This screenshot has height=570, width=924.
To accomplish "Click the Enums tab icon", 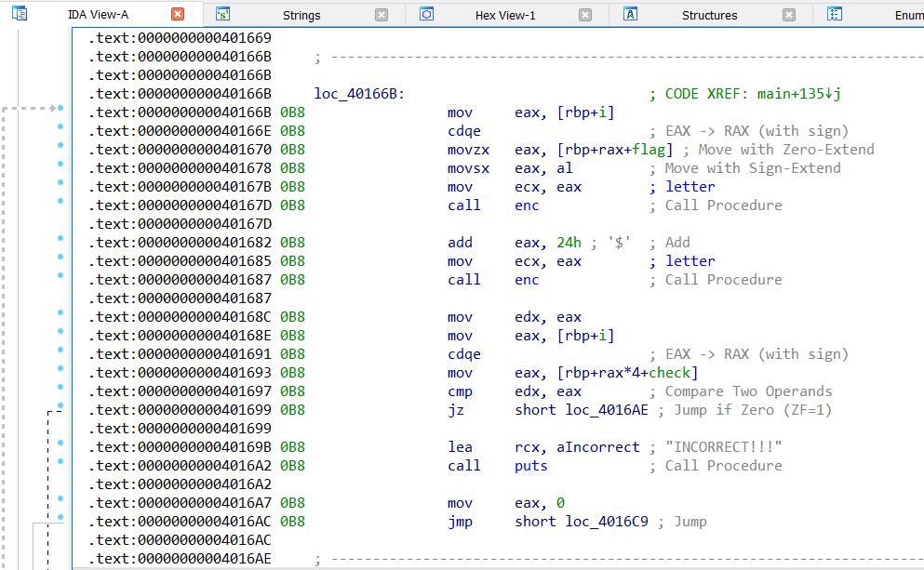I will coord(834,14).
